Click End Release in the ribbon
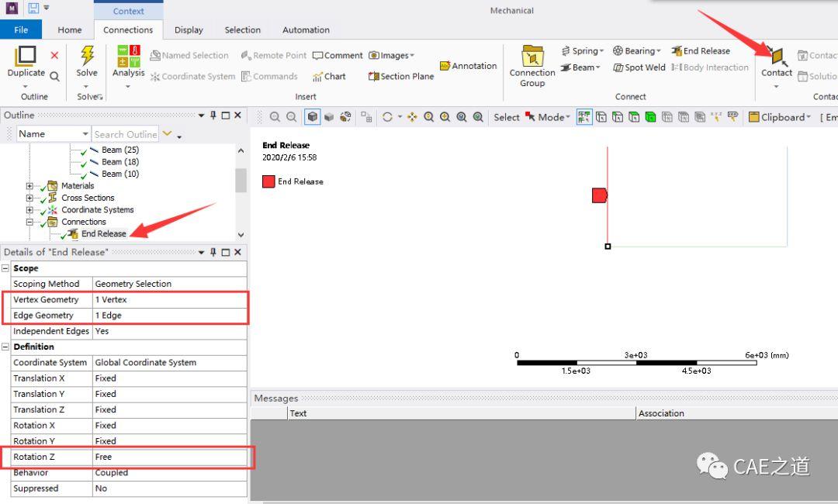The width and height of the screenshot is (838, 504). 701,50
